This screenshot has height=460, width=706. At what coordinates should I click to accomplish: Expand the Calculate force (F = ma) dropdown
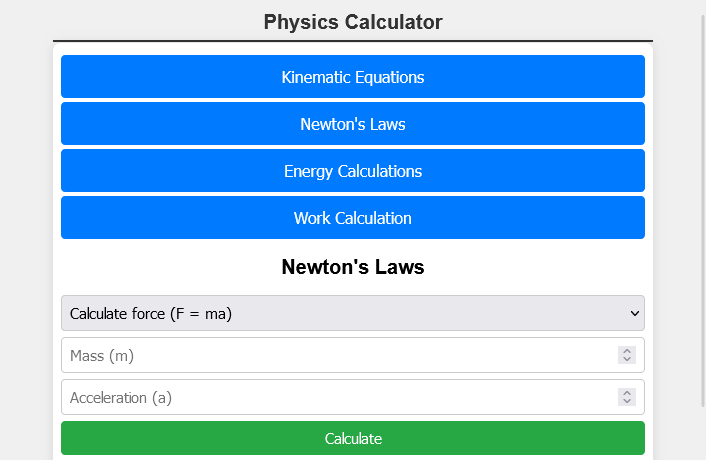[x=340, y=313]
